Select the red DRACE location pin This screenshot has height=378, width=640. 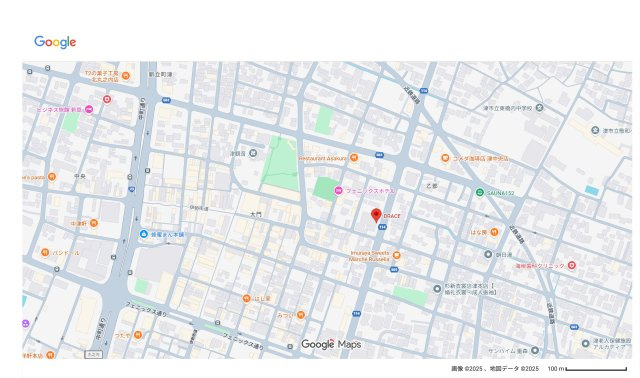pyautogui.click(x=376, y=215)
